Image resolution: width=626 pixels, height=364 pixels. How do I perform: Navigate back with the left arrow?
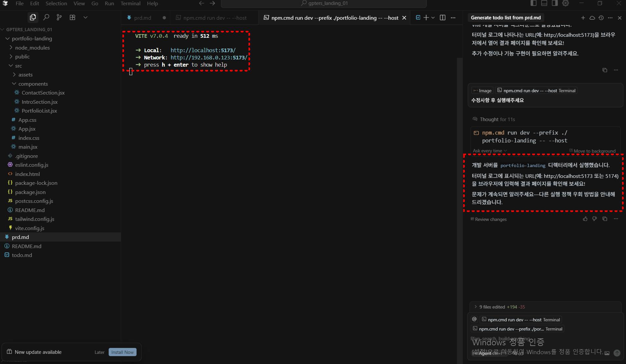coord(202,3)
